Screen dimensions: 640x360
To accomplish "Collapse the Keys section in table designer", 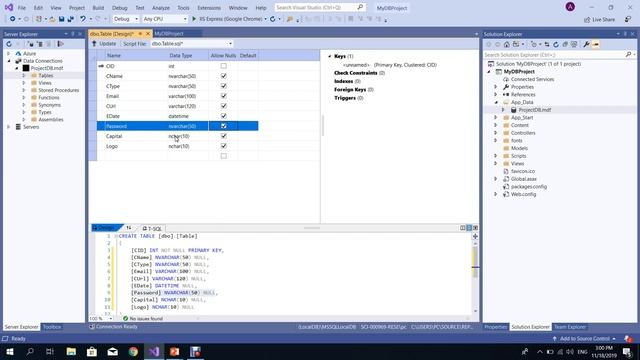I will tap(330, 56).
